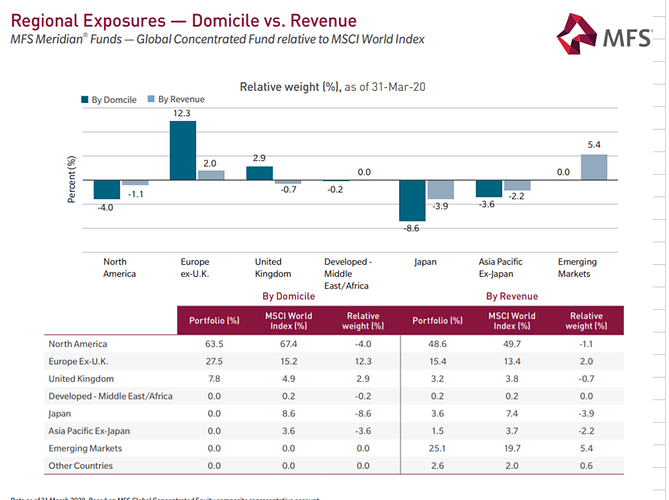Click the 27.5 cell in Europe Ex-U.K. row
Viewport: 669px width, 500px height.
tap(214, 361)
